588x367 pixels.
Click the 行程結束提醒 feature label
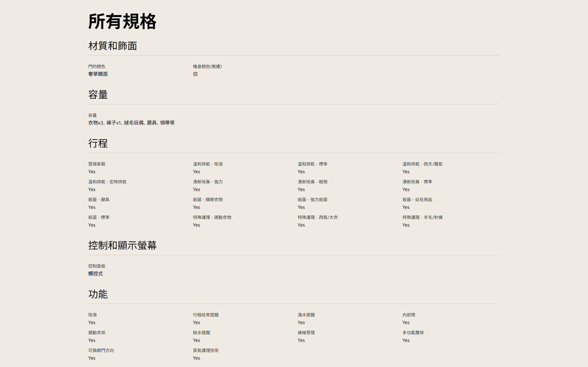pyautogui.click(x=205, y=315)
